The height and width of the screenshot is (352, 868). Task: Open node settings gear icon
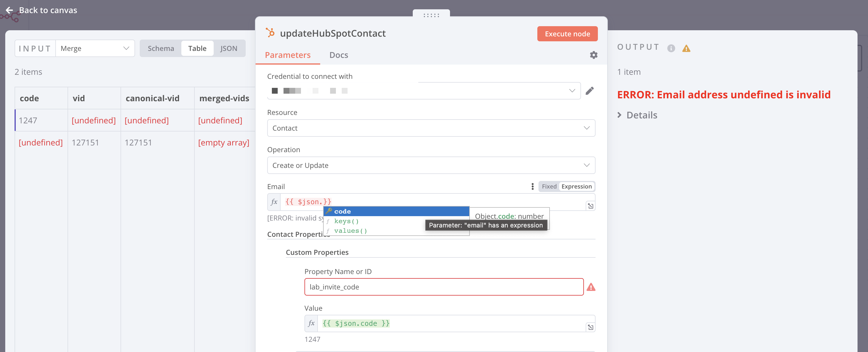tap(594, 55)
